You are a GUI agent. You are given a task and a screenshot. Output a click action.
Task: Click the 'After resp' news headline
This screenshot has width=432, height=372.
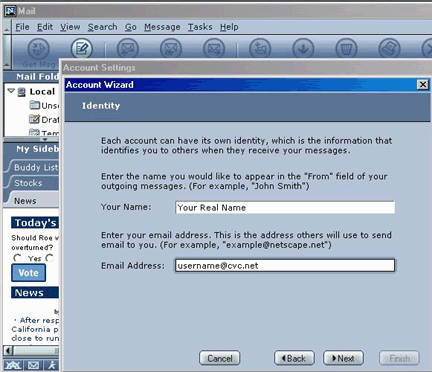pyautogui.click(x=39, y=320)
